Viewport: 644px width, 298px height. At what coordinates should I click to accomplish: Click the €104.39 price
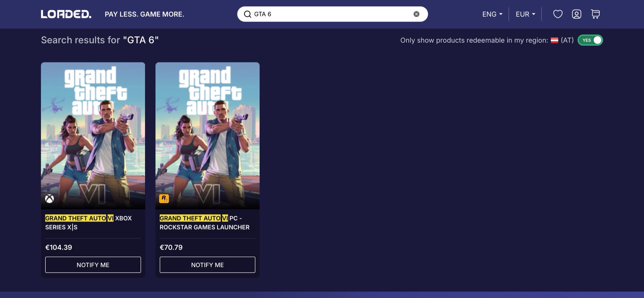[59, 247]
